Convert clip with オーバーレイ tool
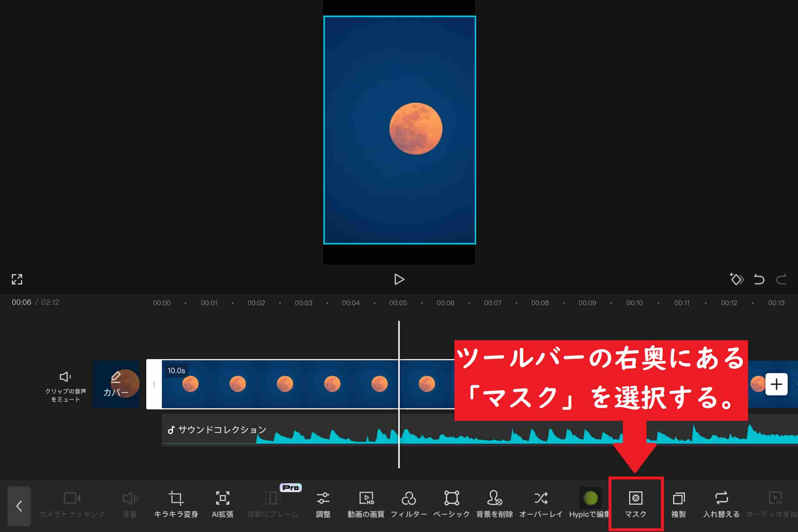 pos(541,503)
